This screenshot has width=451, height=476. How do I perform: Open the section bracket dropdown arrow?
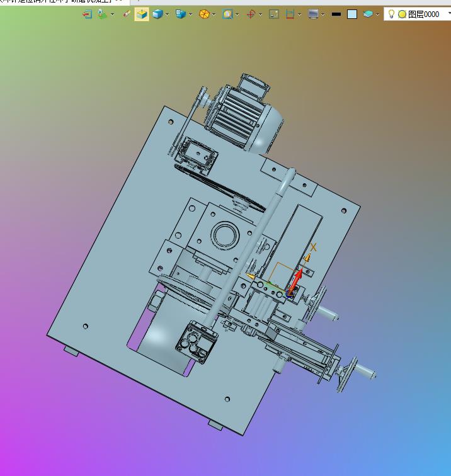[x=299, y=14]
